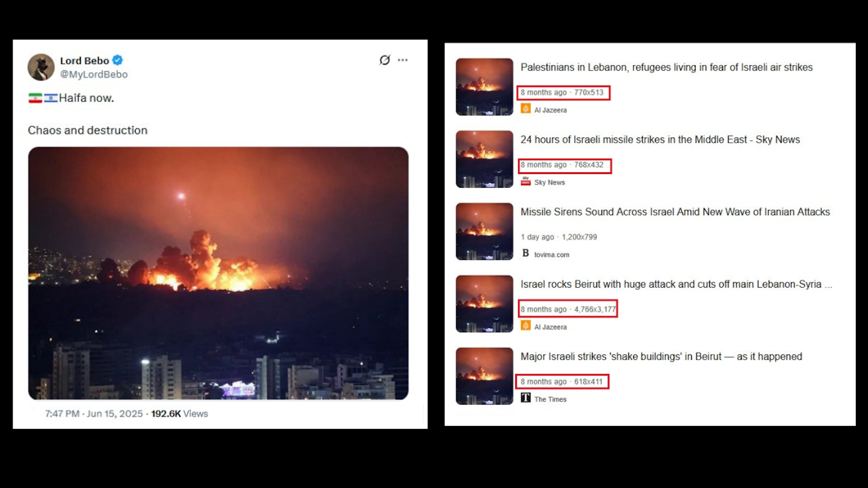Image resolution: width=868 pixels, height=488 pixels.
Task: Click the tovima.com B source icon
Action: (526, 253)
